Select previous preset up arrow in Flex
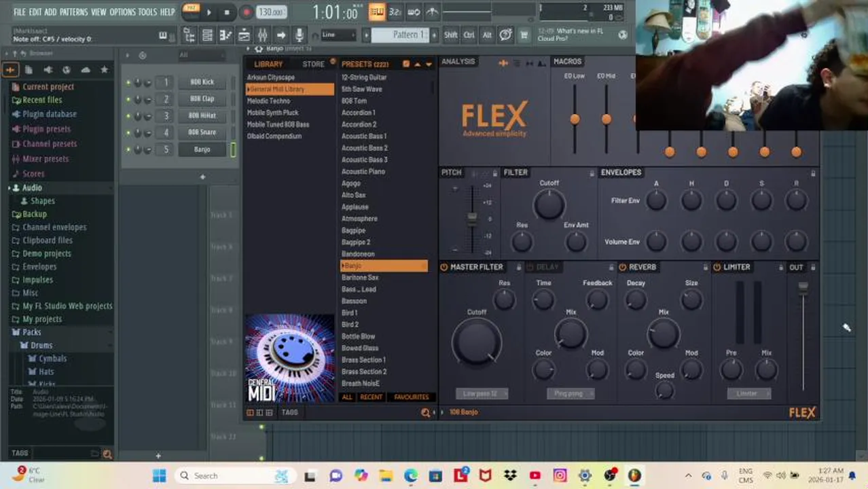This screenshot has height=489, width=868. (x=417, y=64)
